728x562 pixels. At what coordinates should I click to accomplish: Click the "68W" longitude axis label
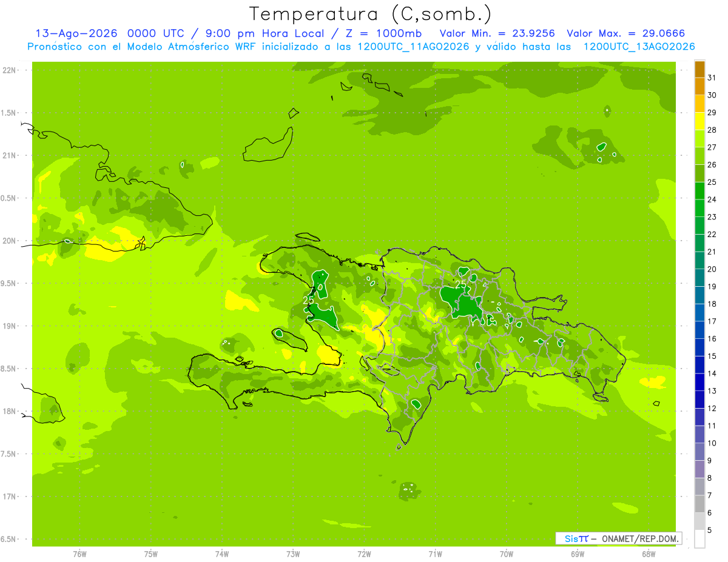[649, 554]
